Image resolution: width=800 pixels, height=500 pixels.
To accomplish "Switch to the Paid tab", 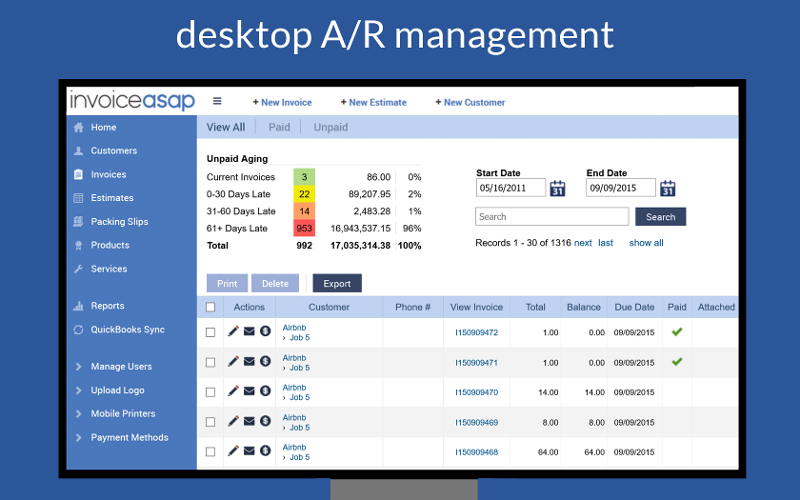I will [279, 127].
